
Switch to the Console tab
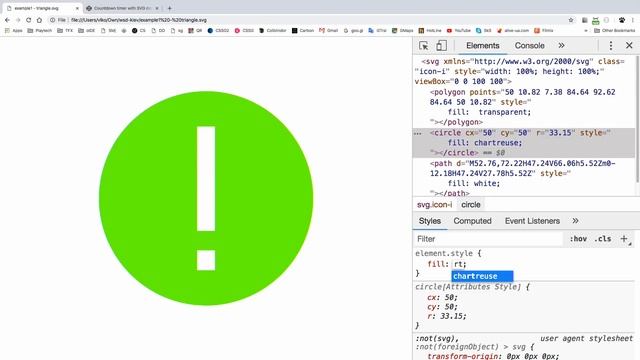coord(529,46)
